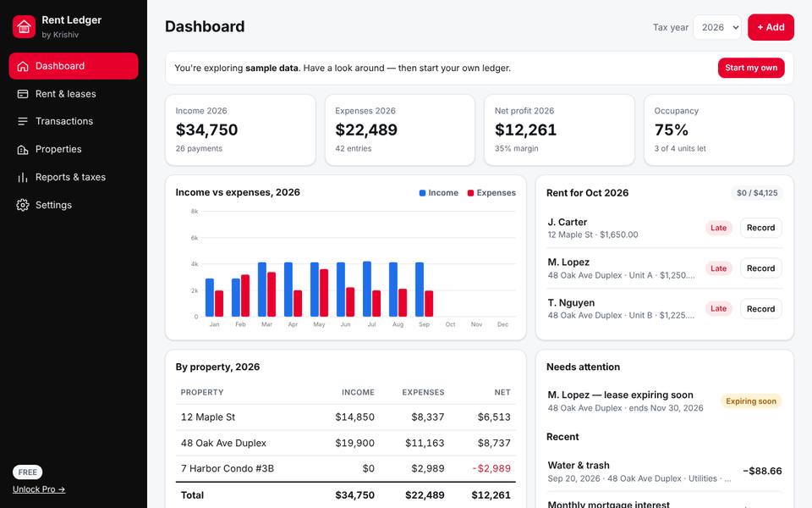Click the $11,163 expenses cell
812x508 pixels.
(425, 443)
